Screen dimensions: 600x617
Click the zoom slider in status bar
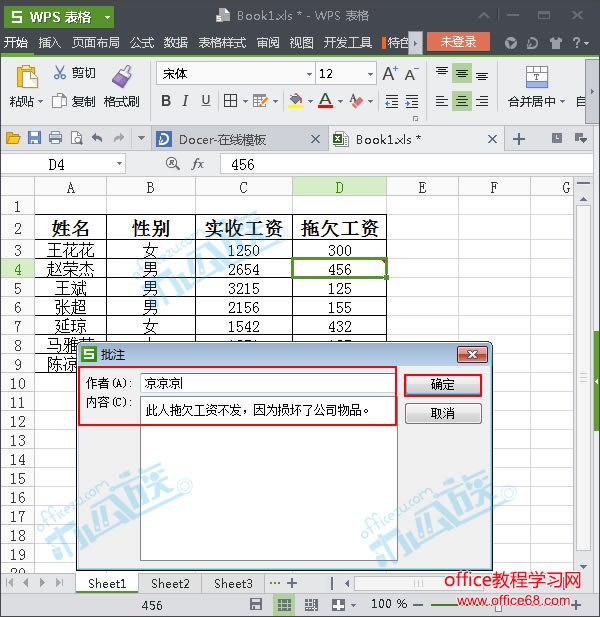point(498,605)
